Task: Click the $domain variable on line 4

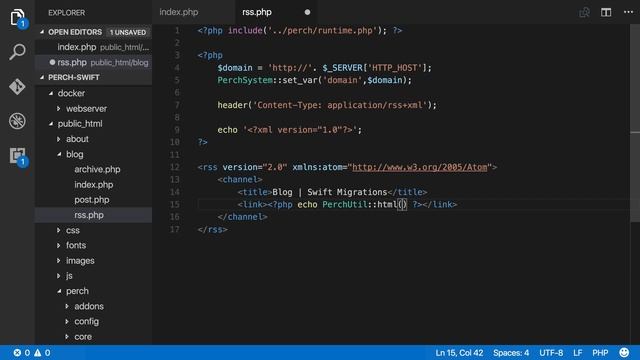Action: pyautogui.click(x=235, y=68)
